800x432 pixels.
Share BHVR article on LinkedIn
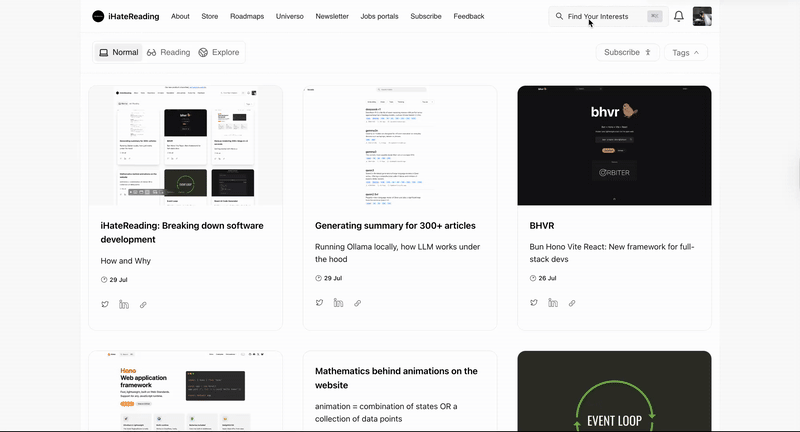pos(553,303)
